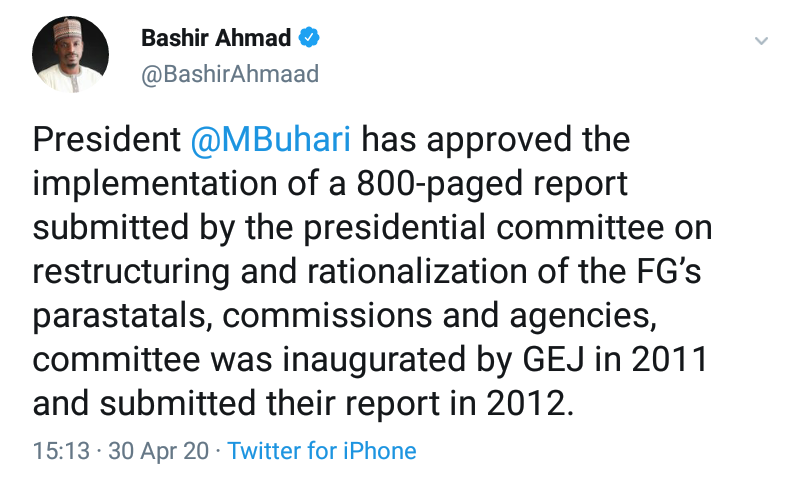
Task: Open the tweet options chevron menu
Action: coord(761,42)
